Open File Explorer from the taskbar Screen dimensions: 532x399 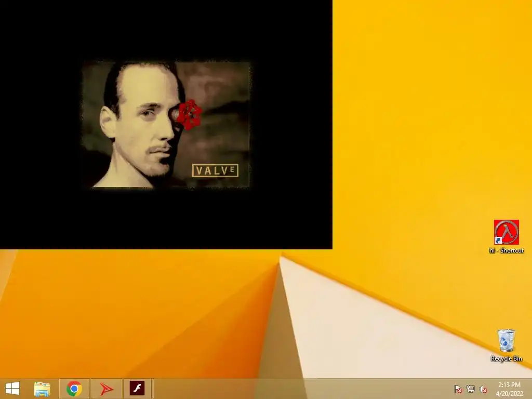point(42,389)
